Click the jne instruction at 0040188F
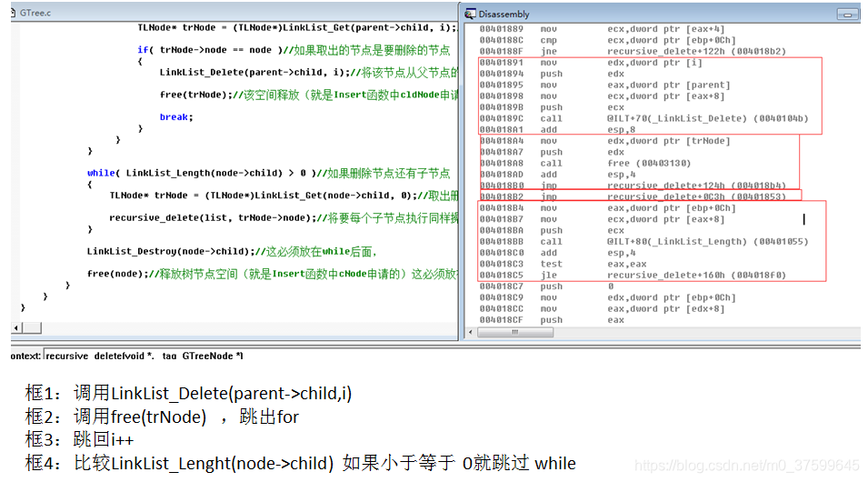The width and height of the screenshot is (868, 482). coord(633,51)
